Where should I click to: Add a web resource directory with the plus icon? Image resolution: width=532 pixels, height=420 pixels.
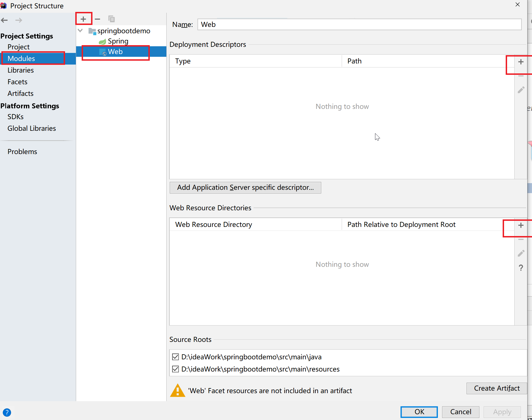521,225
